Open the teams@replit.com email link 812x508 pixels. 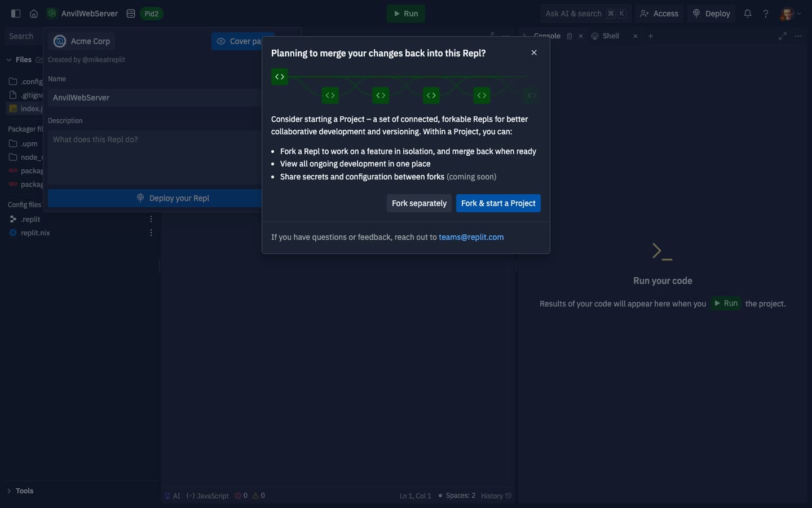471,237
